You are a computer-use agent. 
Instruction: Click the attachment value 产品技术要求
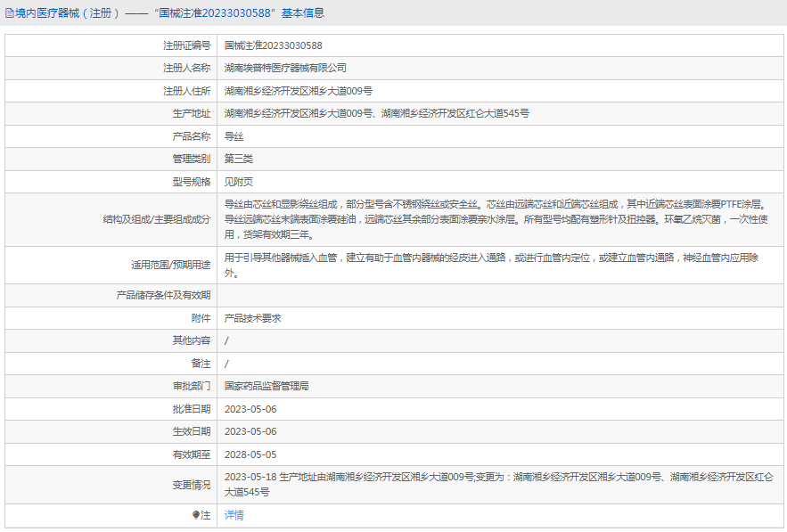point(252,318)
